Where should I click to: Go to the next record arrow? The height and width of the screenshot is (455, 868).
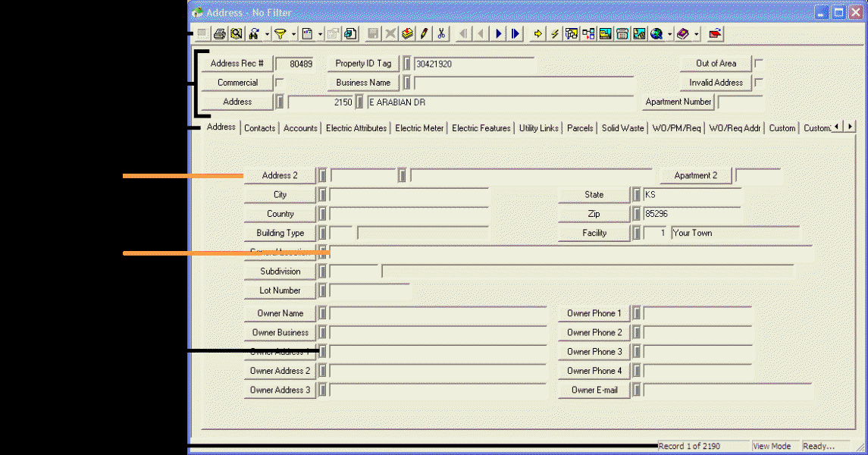pyautogui.click(x=498, y=34)
